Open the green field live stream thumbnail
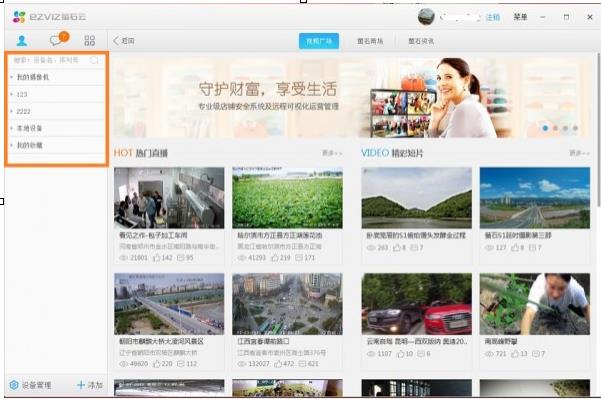This screenshot has width=601, height=399. [287, 198]
